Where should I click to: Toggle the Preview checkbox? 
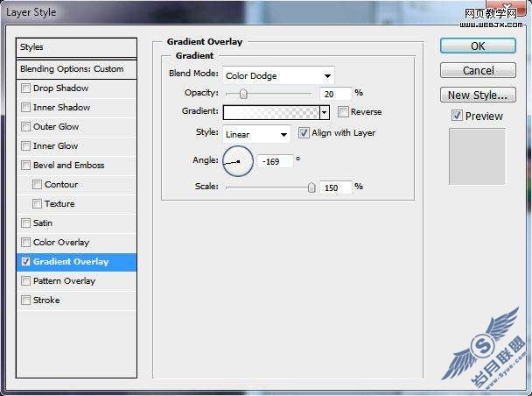tap(457, 116)
